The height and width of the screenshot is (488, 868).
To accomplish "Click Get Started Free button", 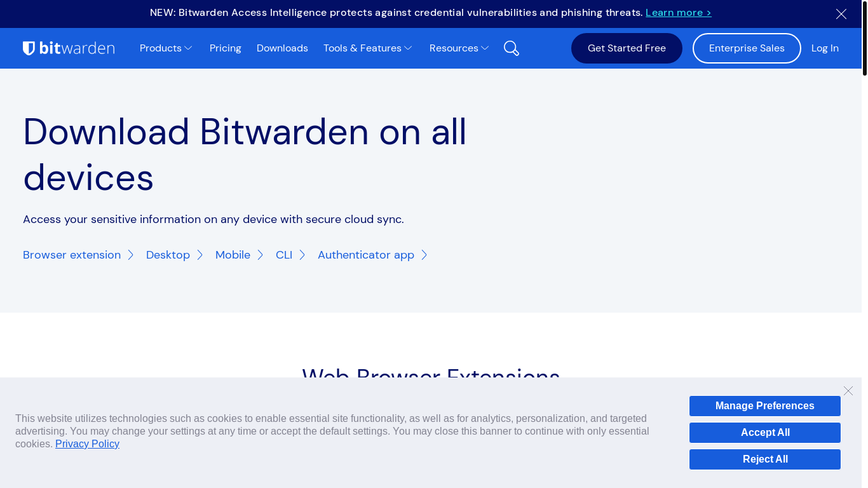I will [627, 48].
